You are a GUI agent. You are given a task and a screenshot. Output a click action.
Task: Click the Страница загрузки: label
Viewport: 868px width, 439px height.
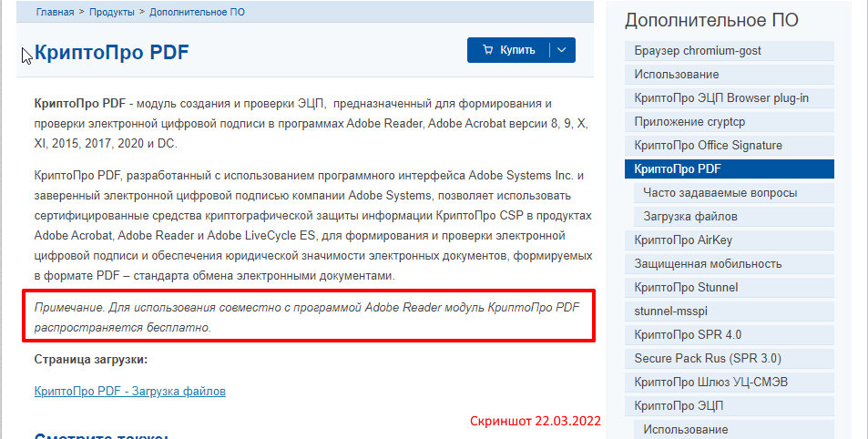tap(91, 359)
